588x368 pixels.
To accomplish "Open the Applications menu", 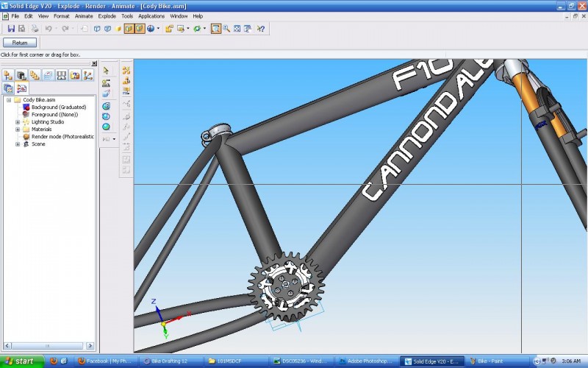I will pyautogui.click(x=151, y=16).
